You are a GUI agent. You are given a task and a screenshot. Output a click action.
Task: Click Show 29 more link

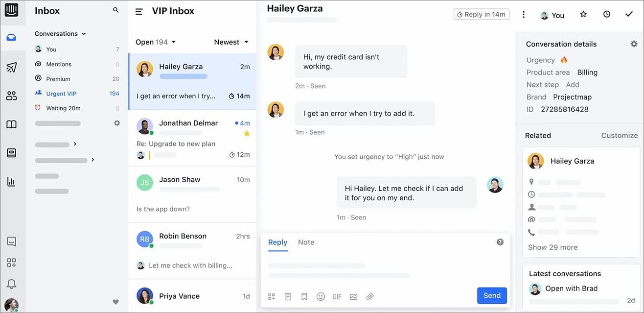click(552, 247)
